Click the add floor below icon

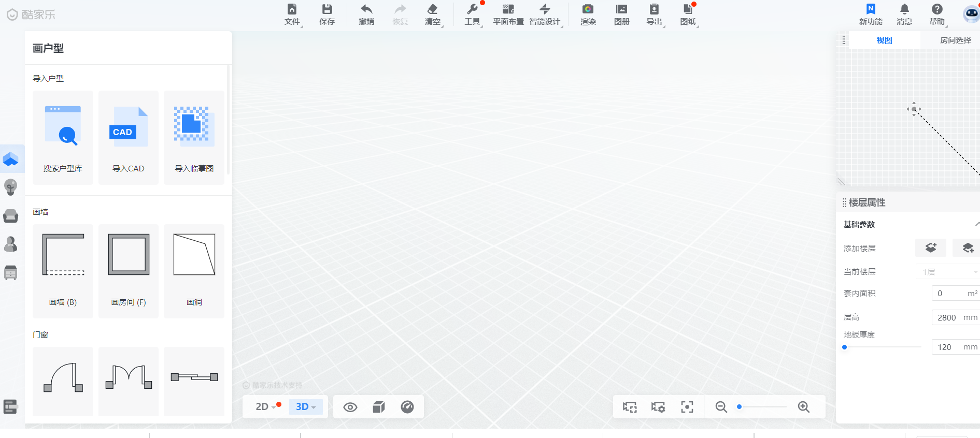pyautogui.click(x=967, y=248)
